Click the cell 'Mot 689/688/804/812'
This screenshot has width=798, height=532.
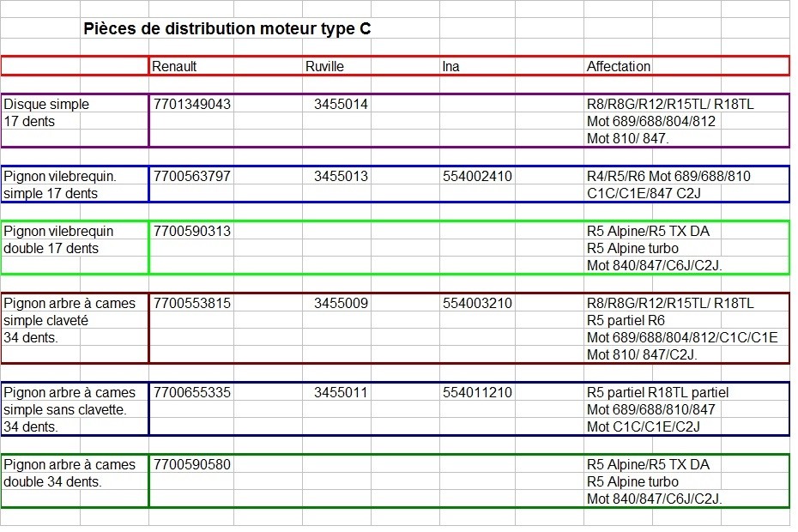(x=651, y=122)
